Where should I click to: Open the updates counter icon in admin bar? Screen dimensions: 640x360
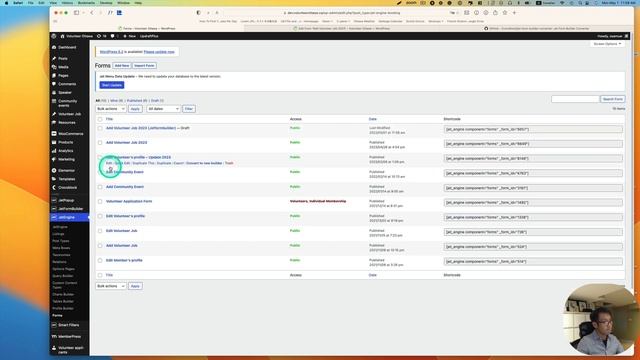coord(99,36)
